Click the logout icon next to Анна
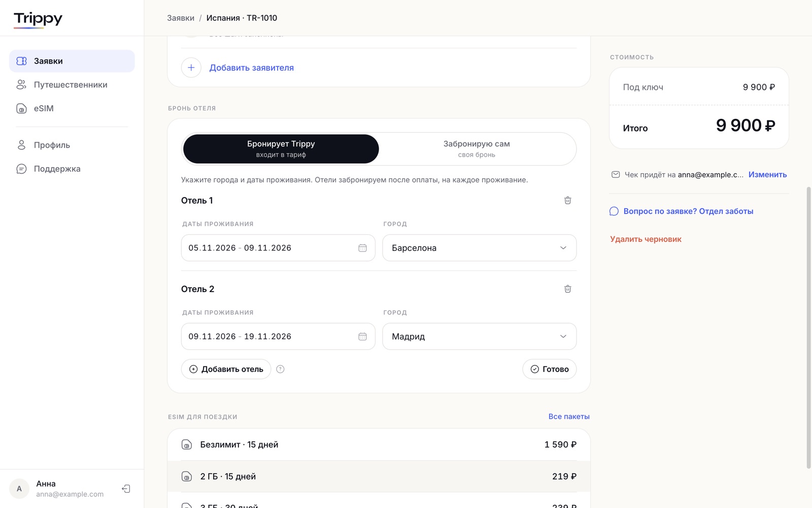The image size is (812, 508). [126, 489]
